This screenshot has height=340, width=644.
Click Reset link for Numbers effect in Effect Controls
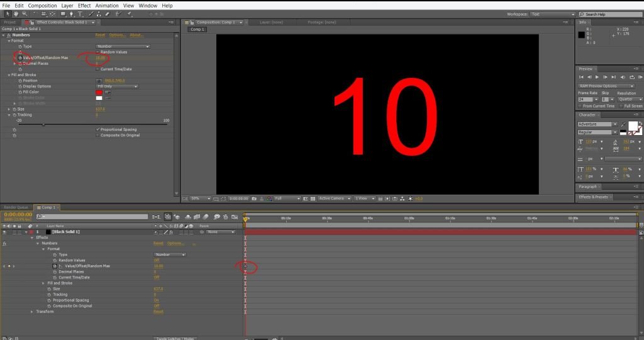[x=100, y=35]
